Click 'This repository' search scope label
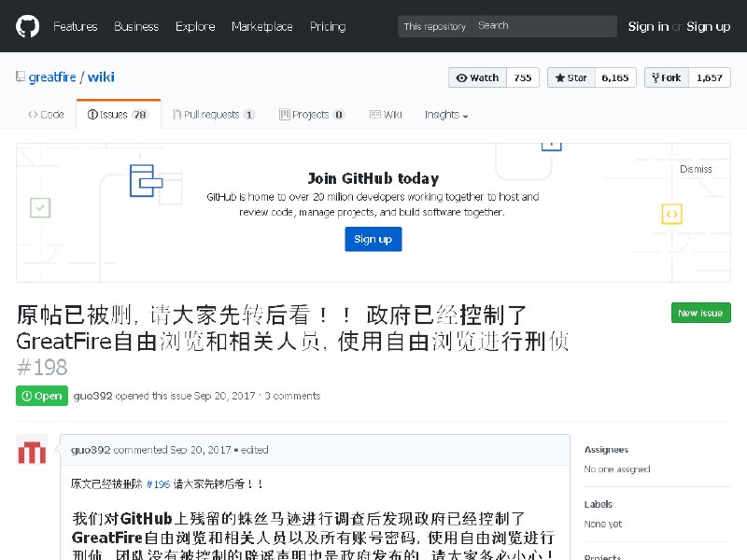The height and width of the screenshot is (560, 747). pos(435,26)
